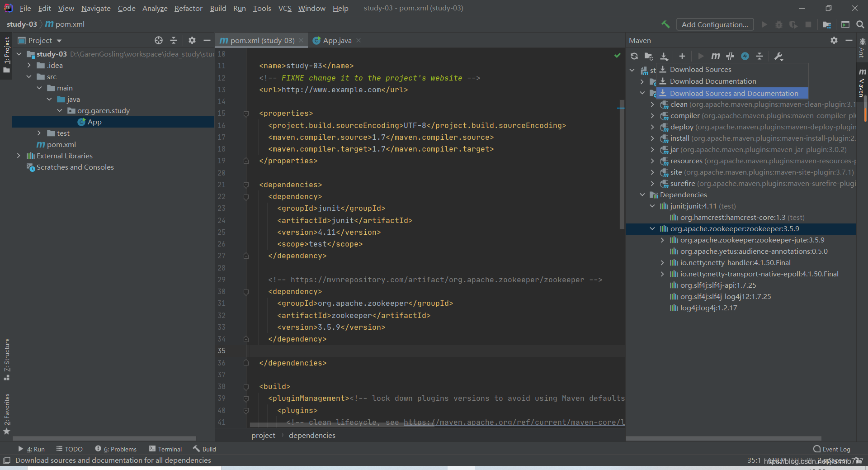This screenshot has height=470, width=868.
Task: Choose Download Sources and Documentation
Action: pos(732,93)
